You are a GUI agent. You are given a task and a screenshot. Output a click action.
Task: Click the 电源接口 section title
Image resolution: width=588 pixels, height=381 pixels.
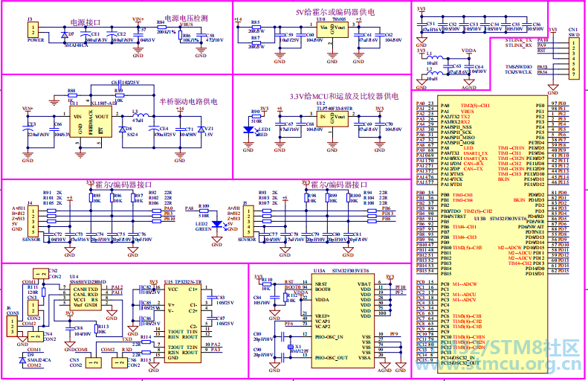85,22
